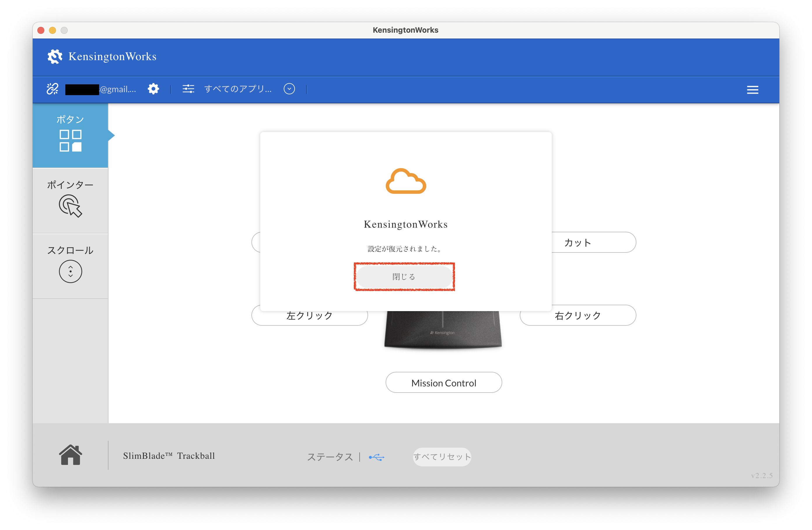Click the KensingtonWorks gear logo icon
Viewport: 812px width, 530px height.
(x=55, y=56)
